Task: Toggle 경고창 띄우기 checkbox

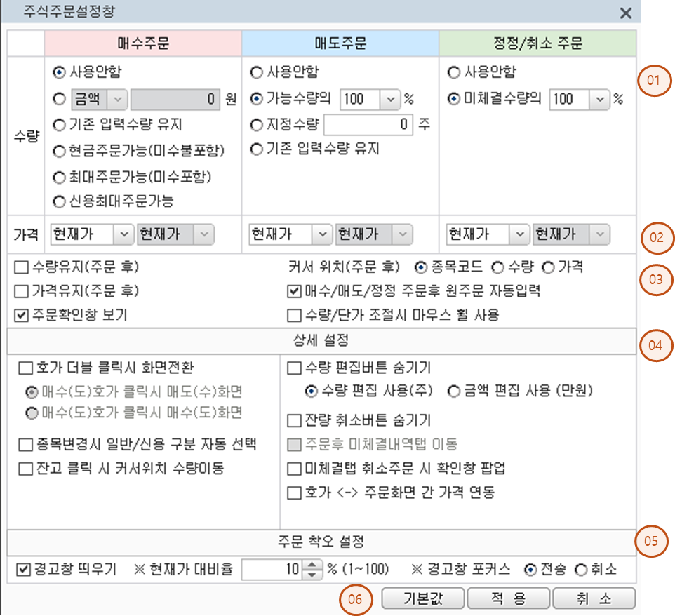Action: (x=23, y=570)
